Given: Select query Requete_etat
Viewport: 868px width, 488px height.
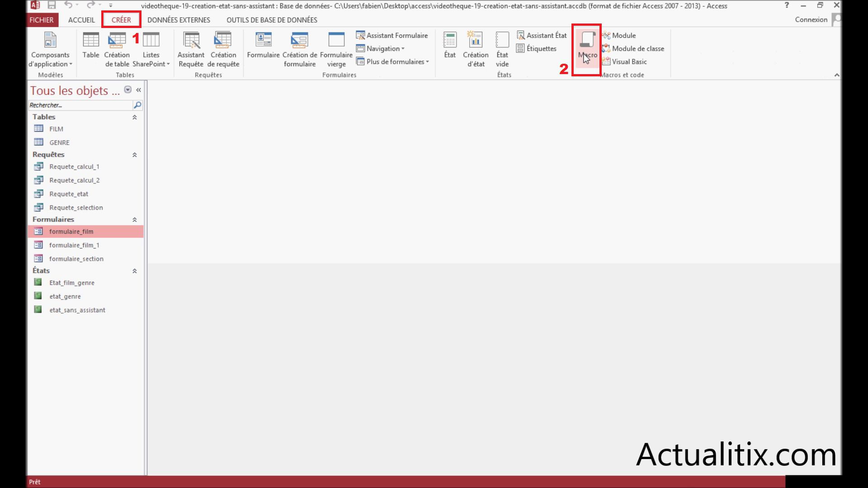Looking at the screenshot, I should coord(86,194).
